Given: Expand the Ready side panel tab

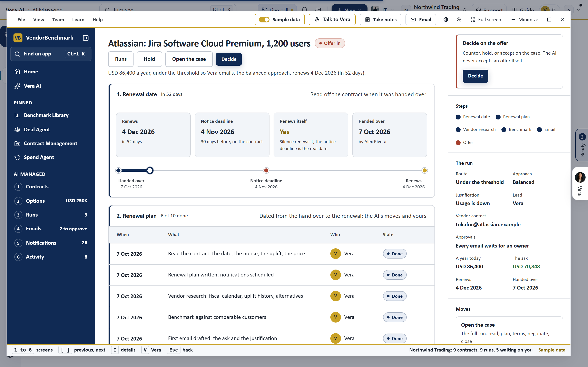Looking at the screenshot, I should [582, 145].
